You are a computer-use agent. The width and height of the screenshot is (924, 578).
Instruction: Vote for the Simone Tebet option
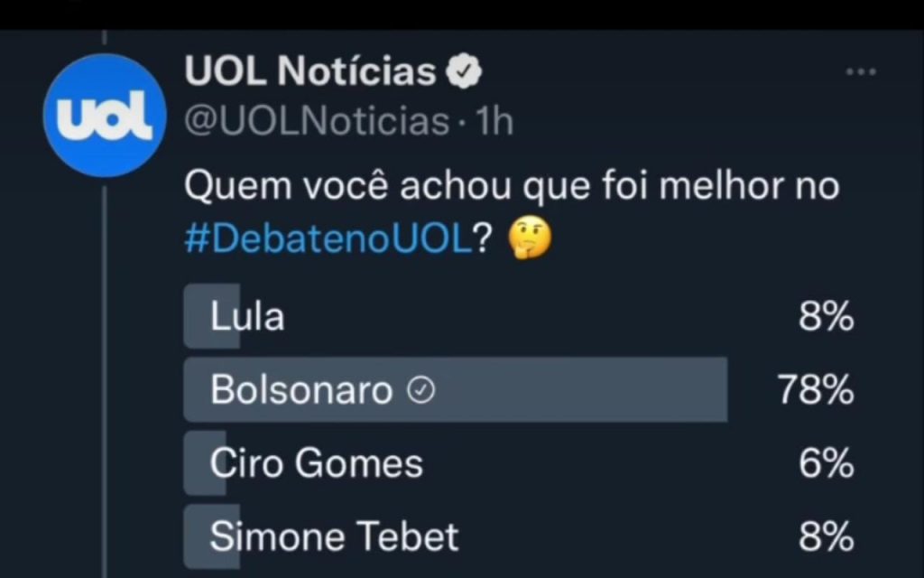point(334,536)
